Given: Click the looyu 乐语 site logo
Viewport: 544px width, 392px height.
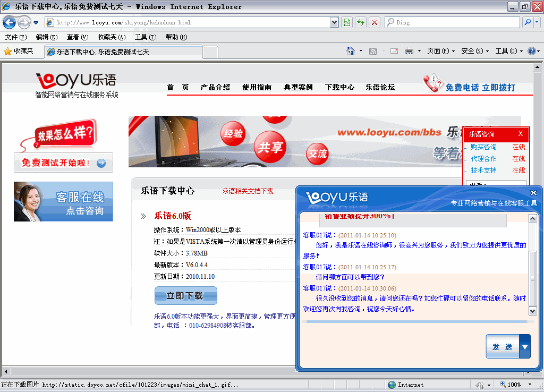Looking at the screenshot, I should [76, 86].
